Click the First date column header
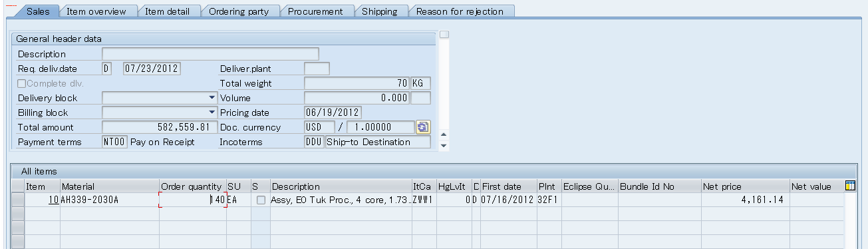Viewport: 868px width, 249px height. pos(507,186)
